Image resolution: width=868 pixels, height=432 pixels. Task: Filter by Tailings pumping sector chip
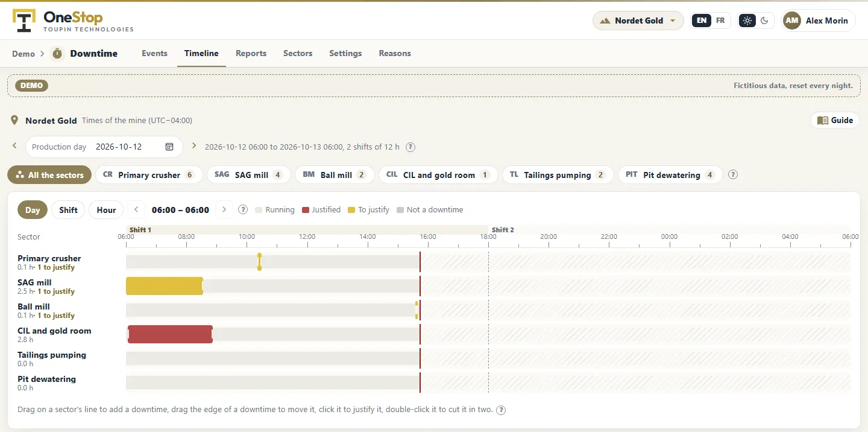558,175
